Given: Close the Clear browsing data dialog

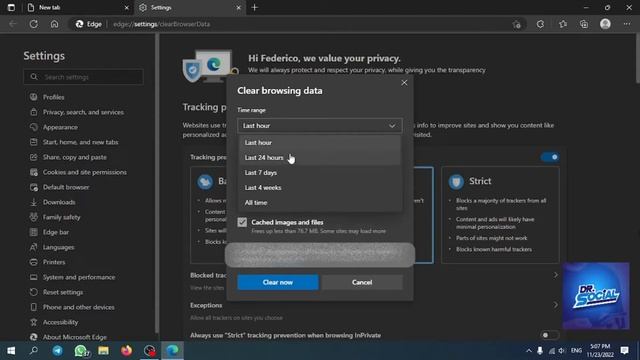Looking at the screenshot, I should (x=404, y=83).
